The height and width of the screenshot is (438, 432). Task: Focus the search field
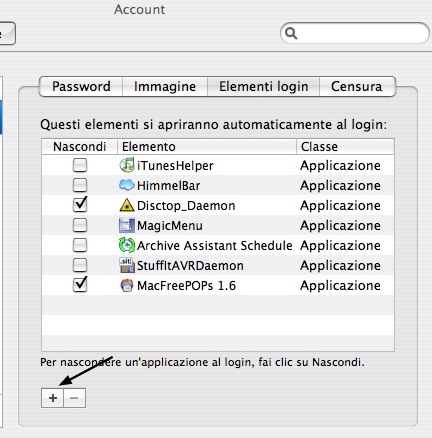click(355, 33)
